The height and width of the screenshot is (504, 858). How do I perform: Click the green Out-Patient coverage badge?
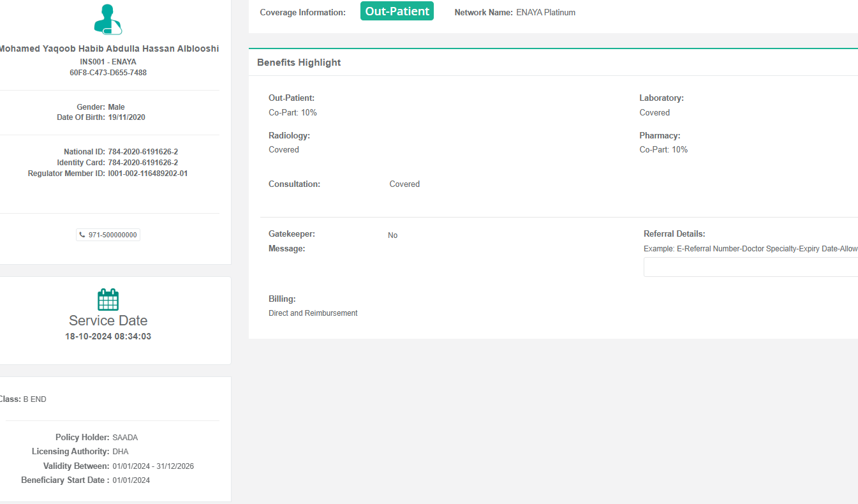tap(397, 11)
